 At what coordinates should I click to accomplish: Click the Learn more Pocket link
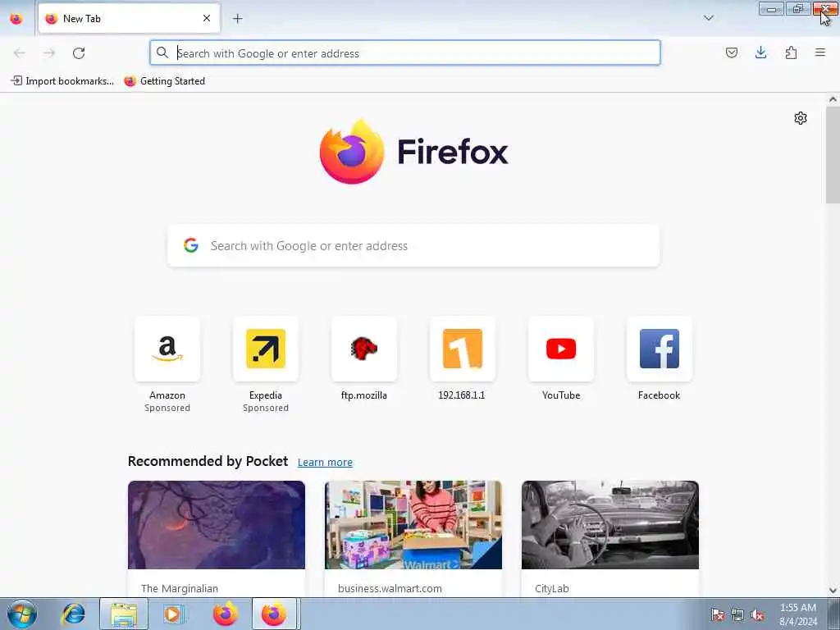325,463
